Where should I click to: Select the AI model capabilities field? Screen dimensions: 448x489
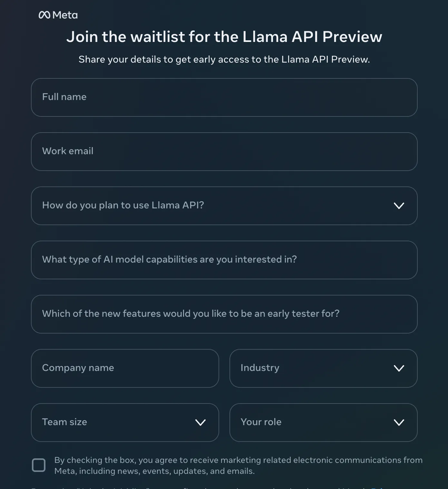[x=224, y=260]
